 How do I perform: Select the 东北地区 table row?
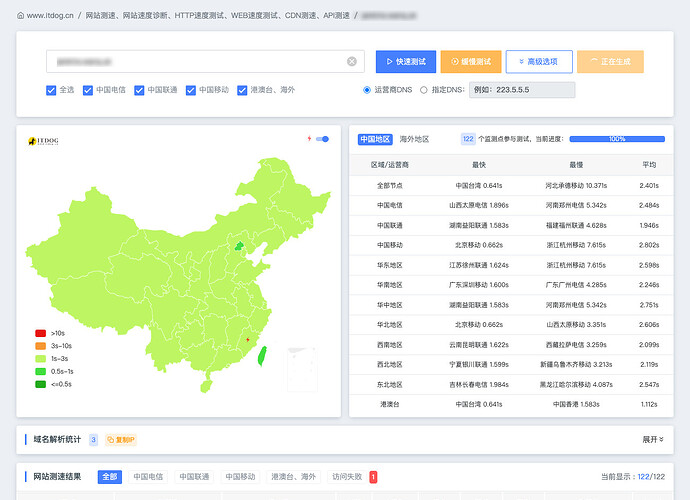pyautogui.click(x=511, y=385)
